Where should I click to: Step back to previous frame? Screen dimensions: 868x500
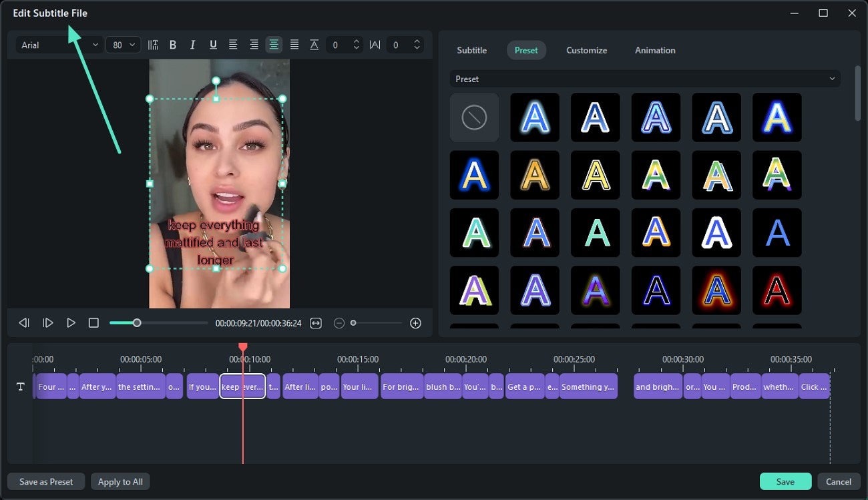24,323
